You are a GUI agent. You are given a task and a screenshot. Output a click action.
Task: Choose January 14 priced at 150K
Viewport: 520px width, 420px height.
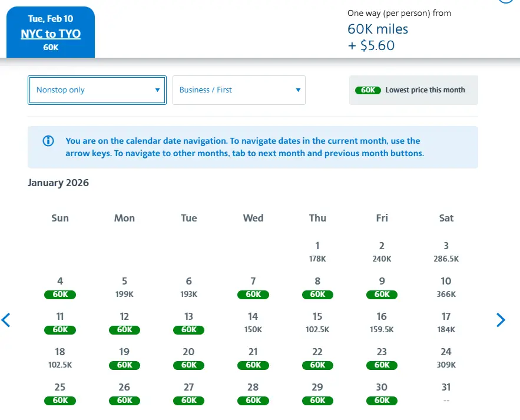tap(253, 322)
